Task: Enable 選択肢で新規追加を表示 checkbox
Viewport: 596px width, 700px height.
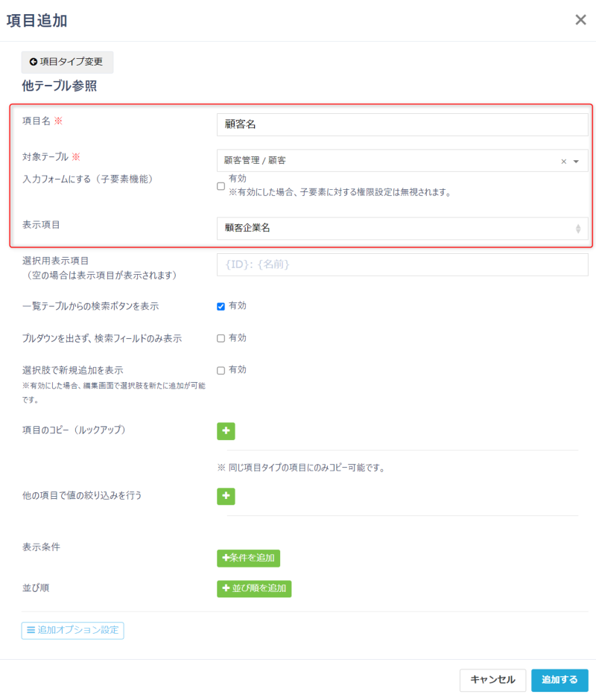Action: pos(221,370)
